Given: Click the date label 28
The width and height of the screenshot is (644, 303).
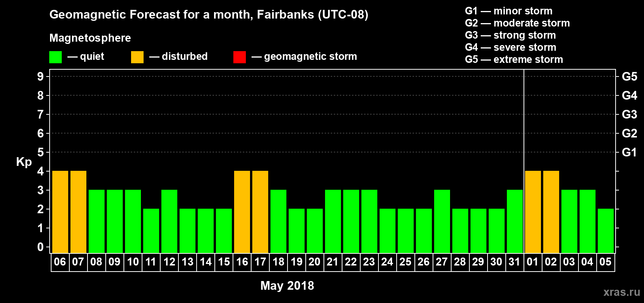Looking at the screenshot, I should coord(460,262).
